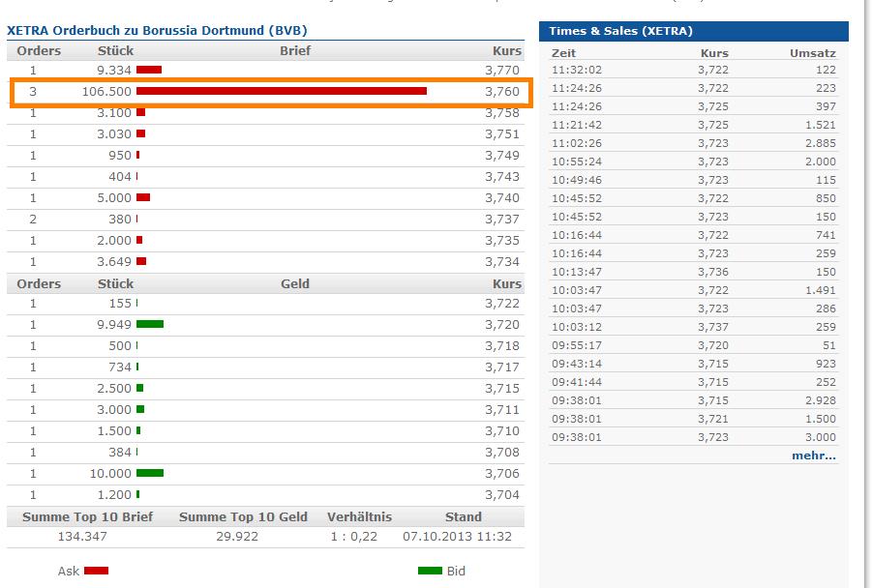Select the ratio value 1 : 0,22

tap(353, 537)
